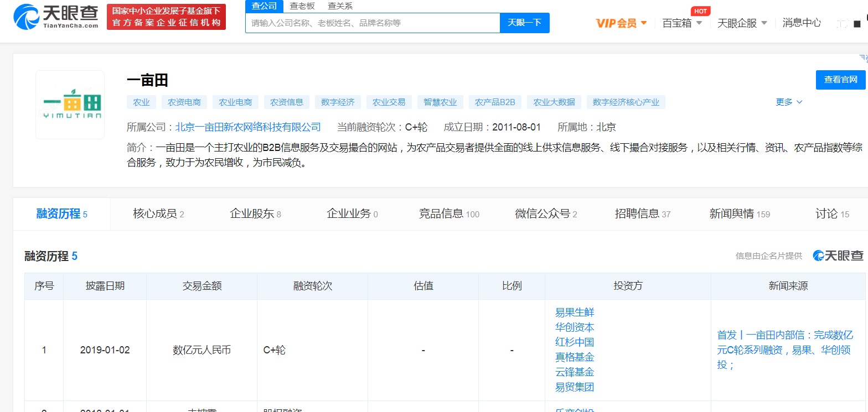Switch to the 企业股东 tab

pos(256,214)
